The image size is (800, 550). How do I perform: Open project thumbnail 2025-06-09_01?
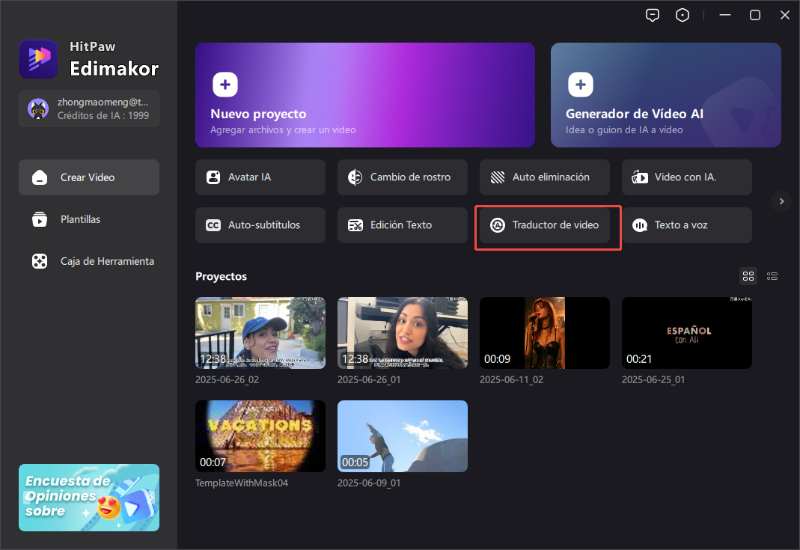(403, 436)
